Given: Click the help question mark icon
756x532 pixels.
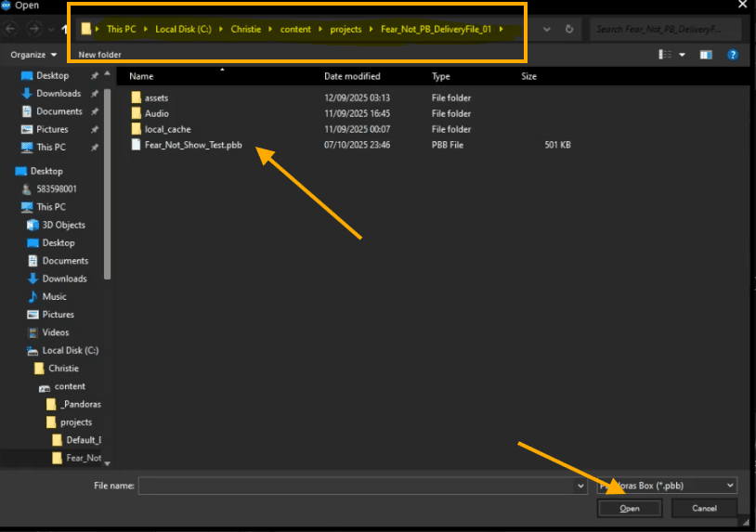Looking at the screenshot, I should click(731, 55).
